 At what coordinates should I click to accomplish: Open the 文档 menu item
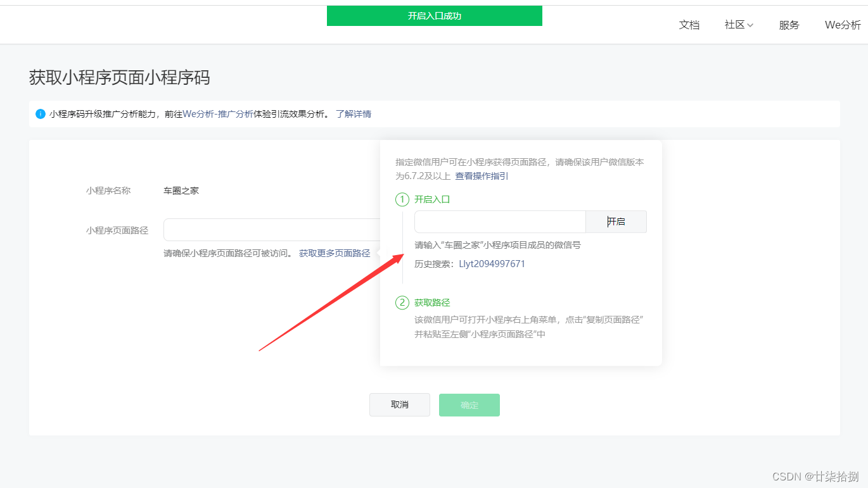[x=689, y=25]
